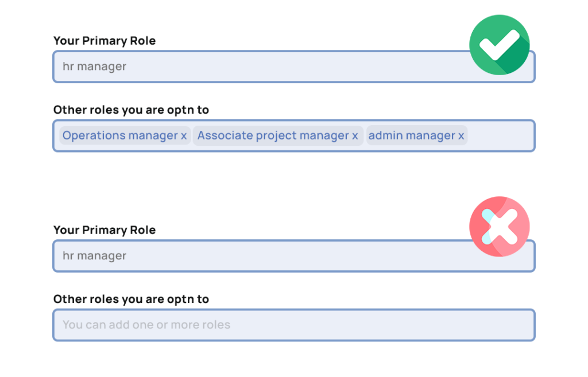Remove the Associate project manager tag
The width and height of the screenshot is (588, 377).
point(355,135)
